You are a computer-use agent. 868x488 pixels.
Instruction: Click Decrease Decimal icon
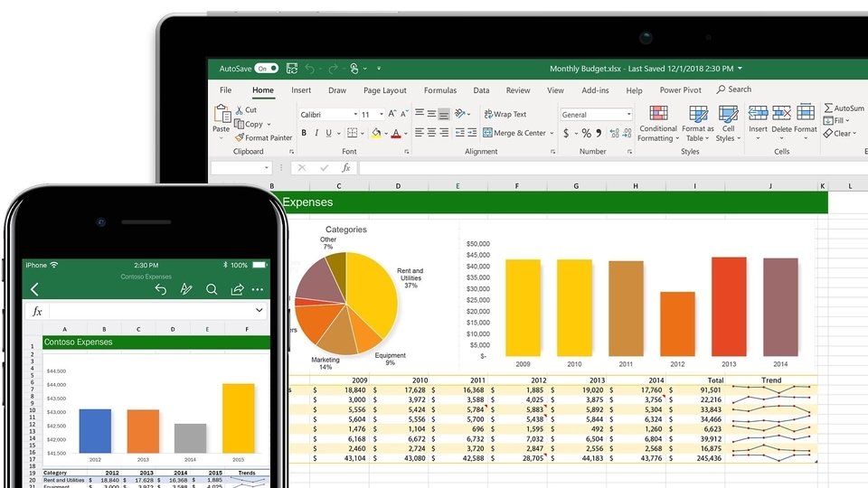[x=627, y=134]
